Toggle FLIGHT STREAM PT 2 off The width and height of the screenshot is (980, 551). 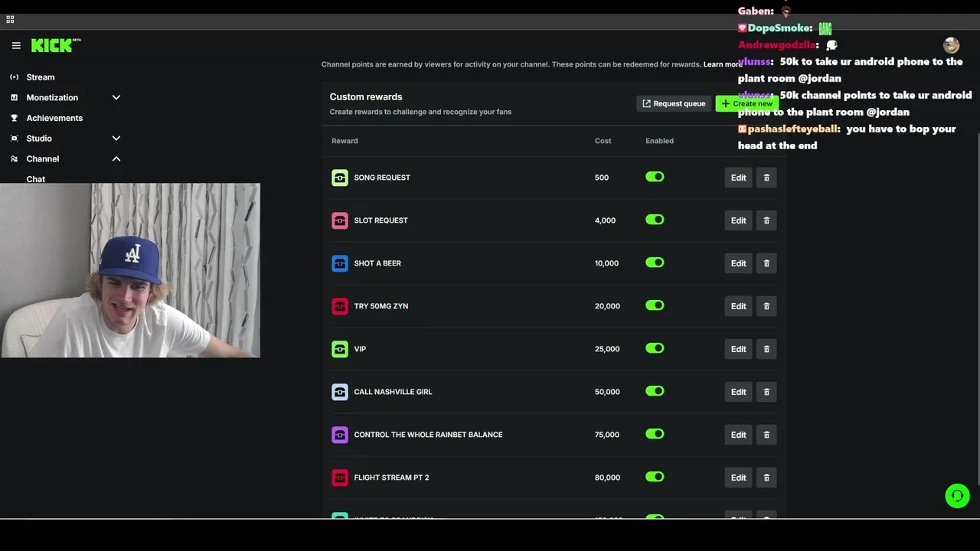[x=655, y=477]
